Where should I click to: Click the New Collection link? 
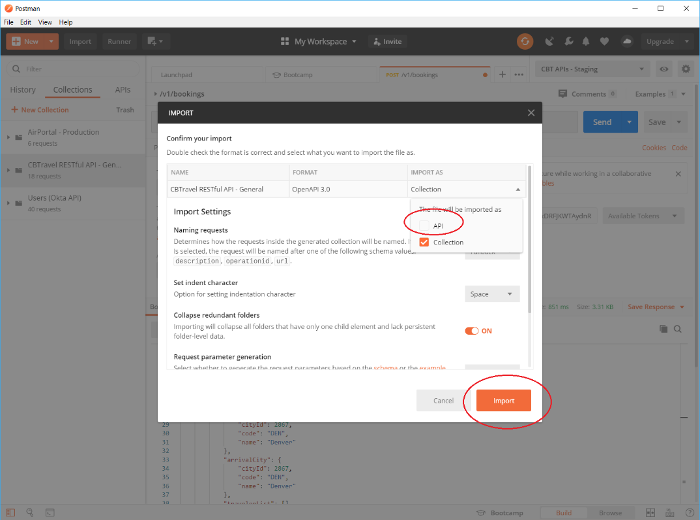click(x=40, y=110)
